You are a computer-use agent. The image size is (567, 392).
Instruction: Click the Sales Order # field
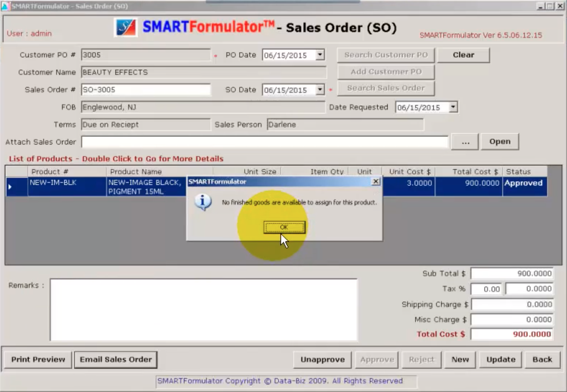(146, 90)
